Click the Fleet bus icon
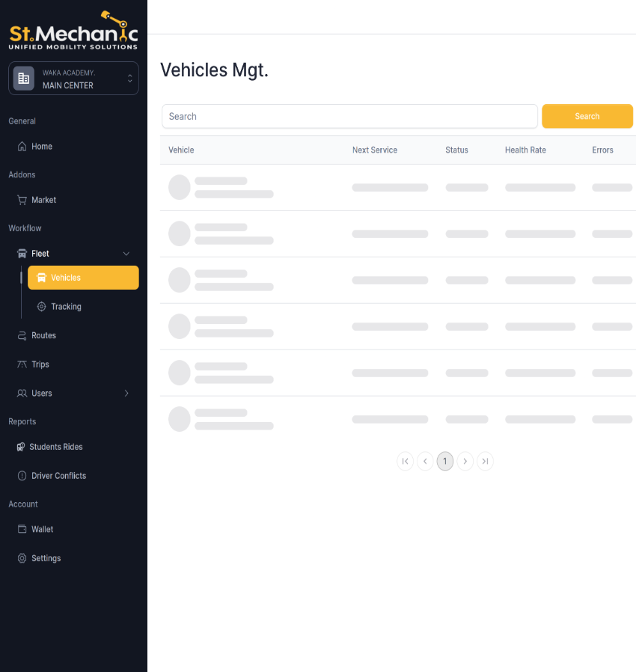The width and height of the screenshot is (636, 672). (22, 254)
